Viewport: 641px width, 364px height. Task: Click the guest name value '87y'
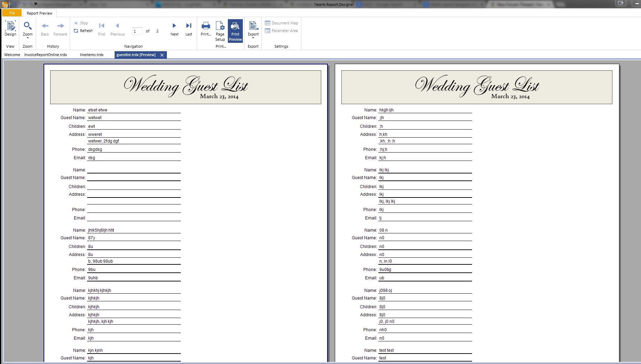pos(92,238)
